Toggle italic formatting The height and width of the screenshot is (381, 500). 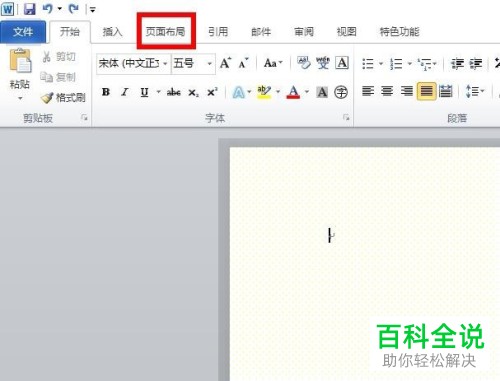(x=125, y=92)
